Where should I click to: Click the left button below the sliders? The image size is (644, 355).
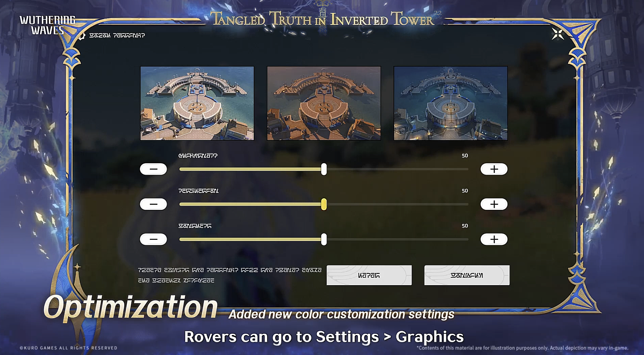pos(369,275)
